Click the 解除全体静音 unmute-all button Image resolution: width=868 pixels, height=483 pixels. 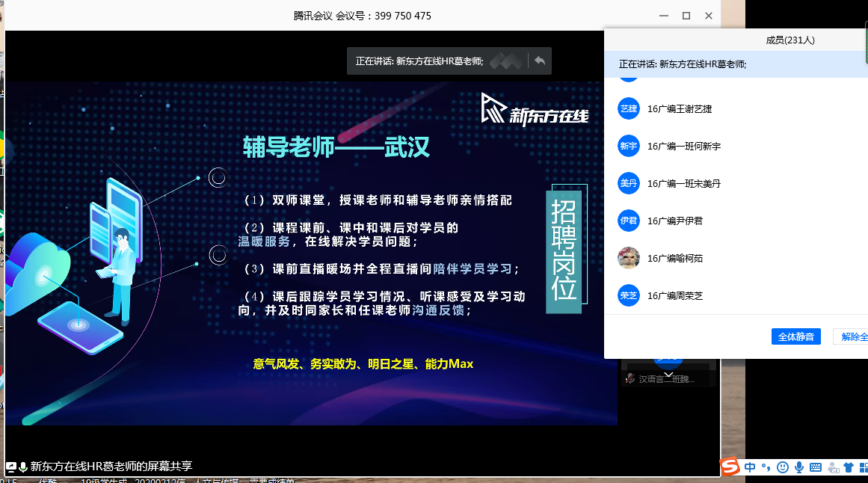click(851, 336)
